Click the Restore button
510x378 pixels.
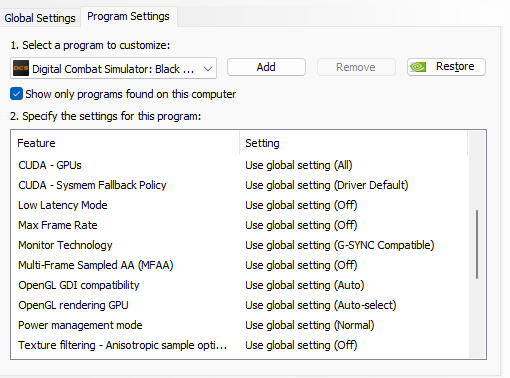pos(446,67)
